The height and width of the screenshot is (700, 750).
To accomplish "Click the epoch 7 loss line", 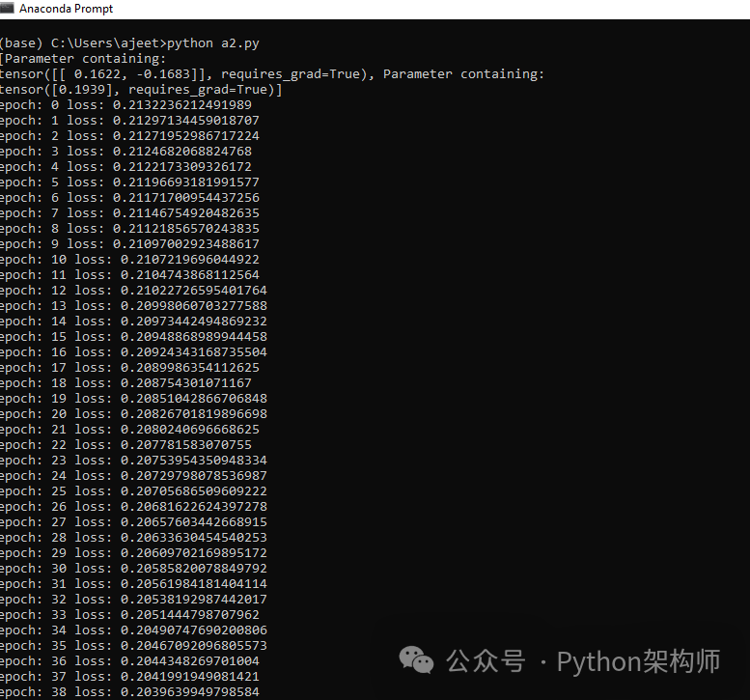I will (129, 213).
